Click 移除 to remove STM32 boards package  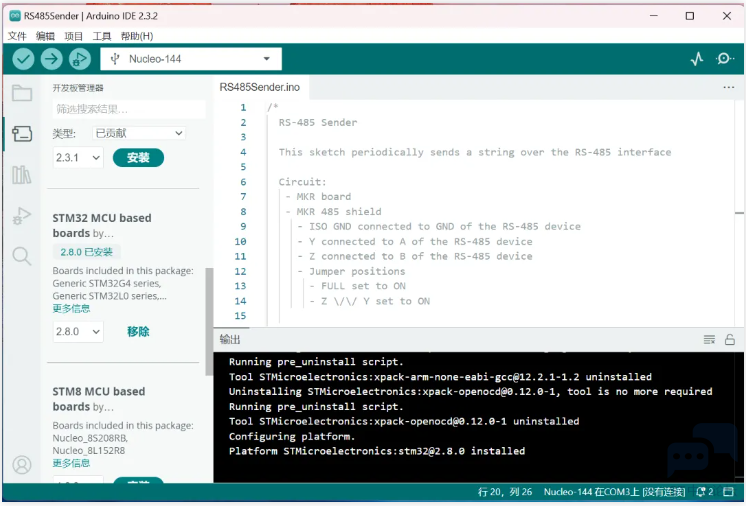138,331
